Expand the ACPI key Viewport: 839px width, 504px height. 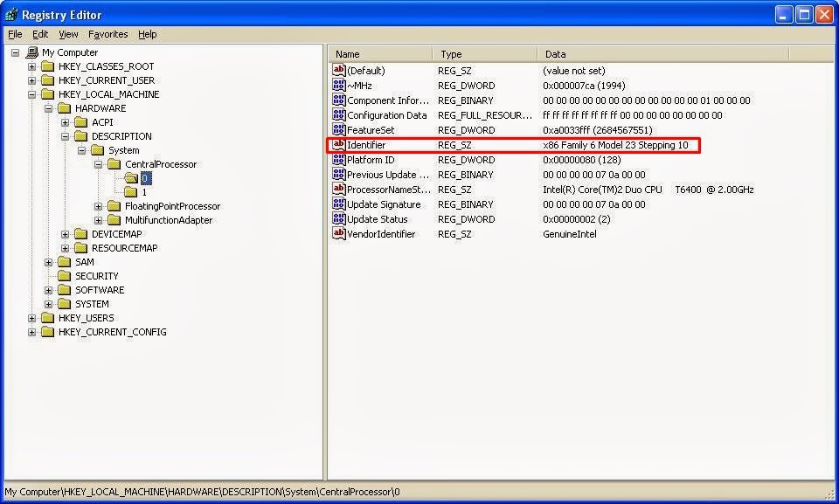coord(66,122)
